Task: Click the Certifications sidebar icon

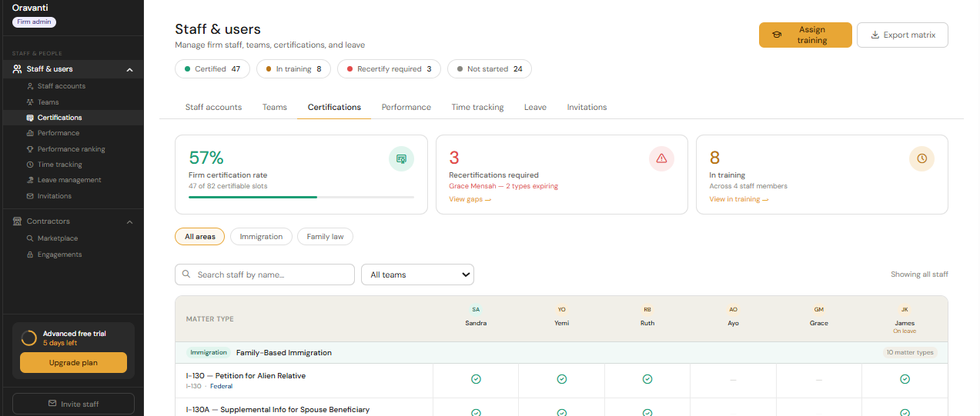Action: tap(30, 118)
